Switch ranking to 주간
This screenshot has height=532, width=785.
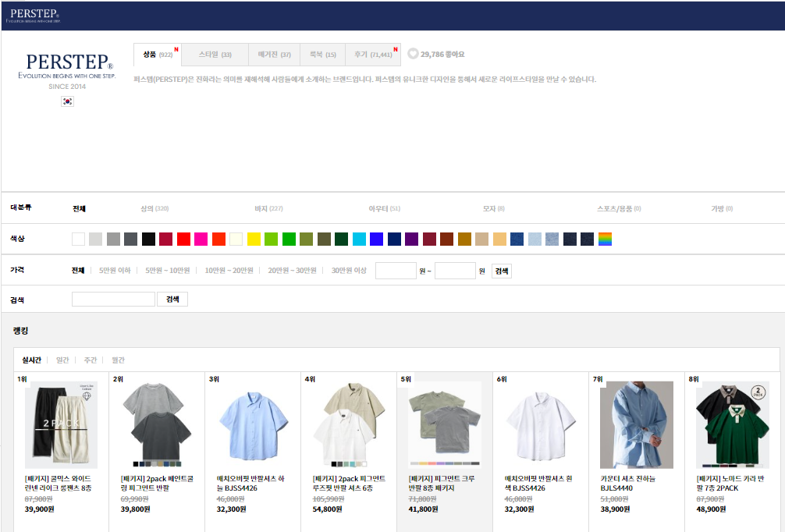90,360
